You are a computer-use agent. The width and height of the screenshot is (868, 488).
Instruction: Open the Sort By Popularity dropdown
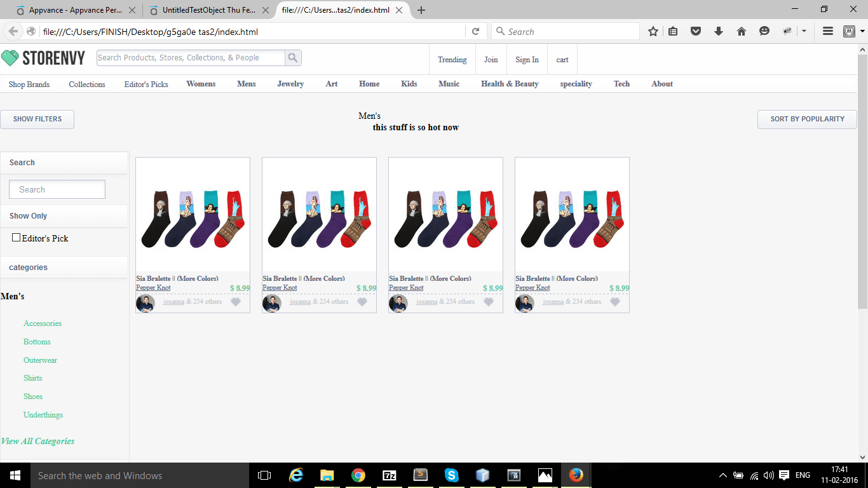[807, 119]
